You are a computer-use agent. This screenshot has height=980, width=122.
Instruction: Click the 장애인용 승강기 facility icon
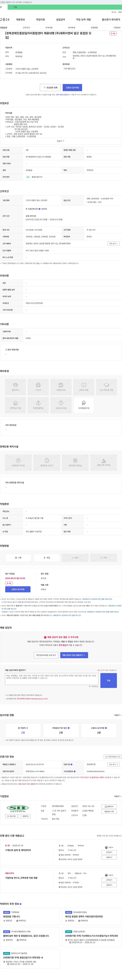pyautogui.click(x=47, y=463)
